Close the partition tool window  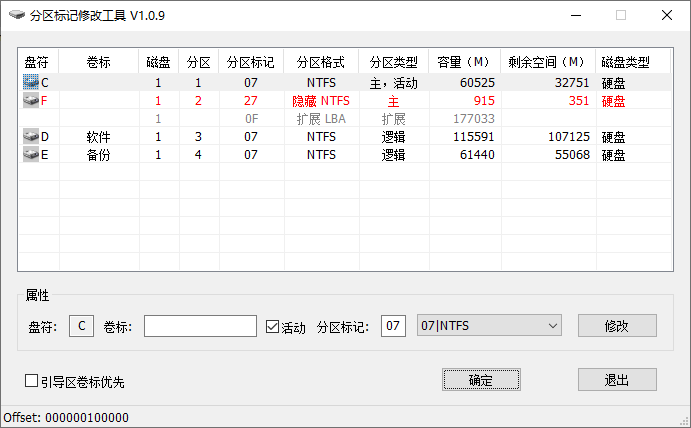pyautogui.click(x=667, y=15)
